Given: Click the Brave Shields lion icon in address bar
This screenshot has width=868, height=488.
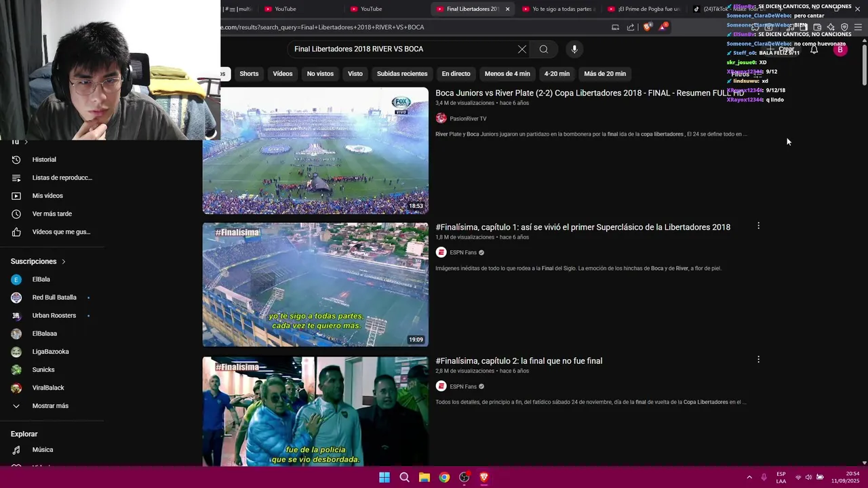Looking at the screenshot, I should [647, 27].
